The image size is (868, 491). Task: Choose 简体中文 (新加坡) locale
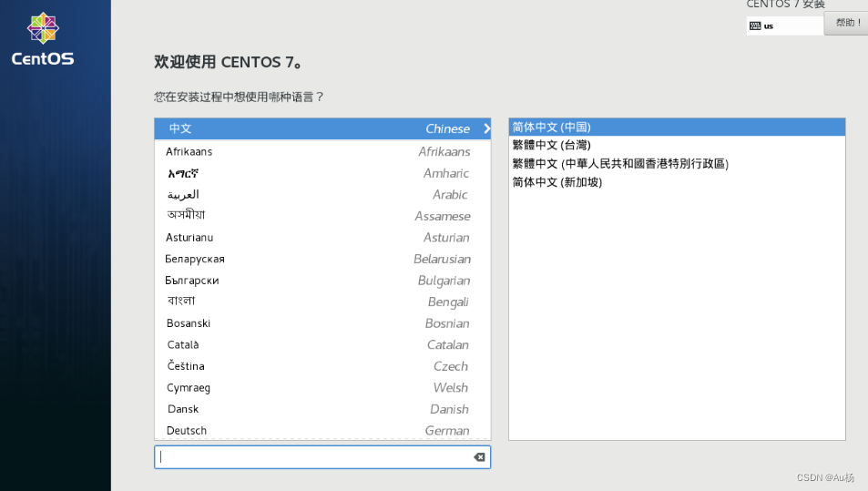(677, 182)
